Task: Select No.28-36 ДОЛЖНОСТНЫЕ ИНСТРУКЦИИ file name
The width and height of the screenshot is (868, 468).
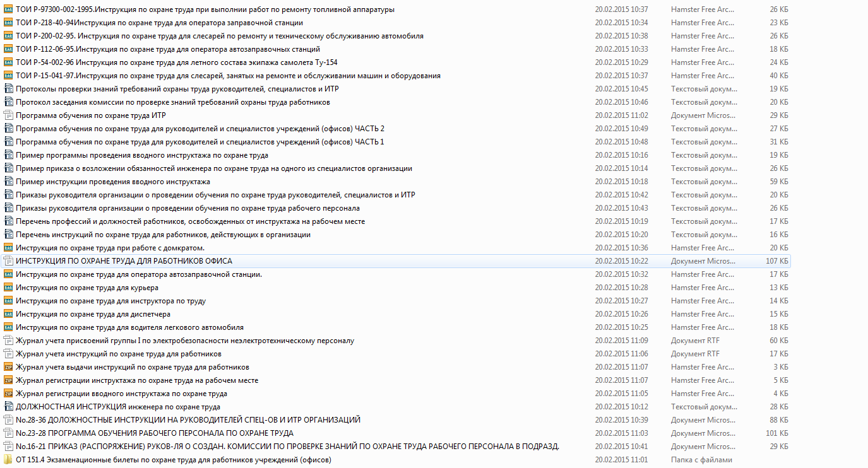Action: pyautogui.click(x=187, y=420)
